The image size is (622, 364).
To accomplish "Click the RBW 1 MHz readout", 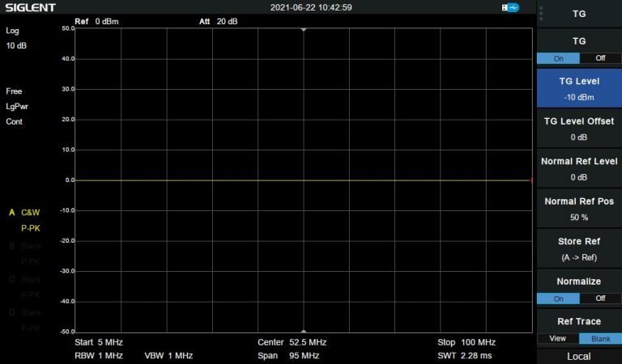I will (99, 355).
